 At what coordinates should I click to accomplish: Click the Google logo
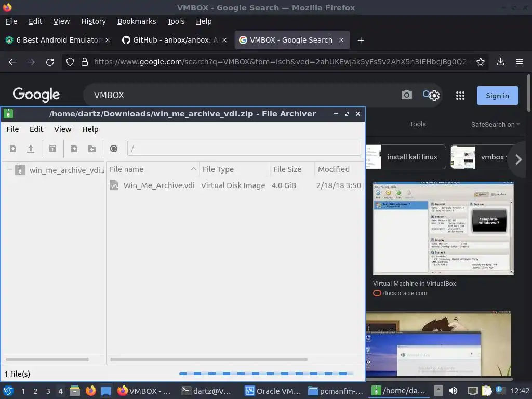[x=36, y=95]
